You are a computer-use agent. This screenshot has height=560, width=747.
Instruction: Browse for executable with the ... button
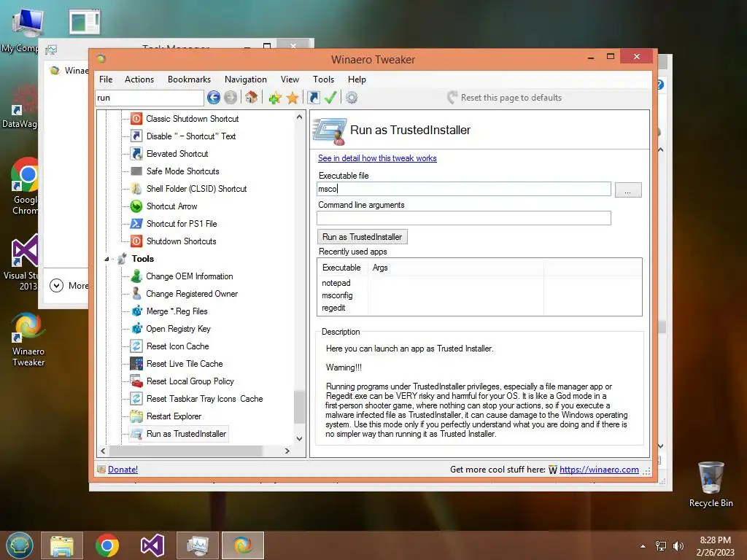pos(628,190)
